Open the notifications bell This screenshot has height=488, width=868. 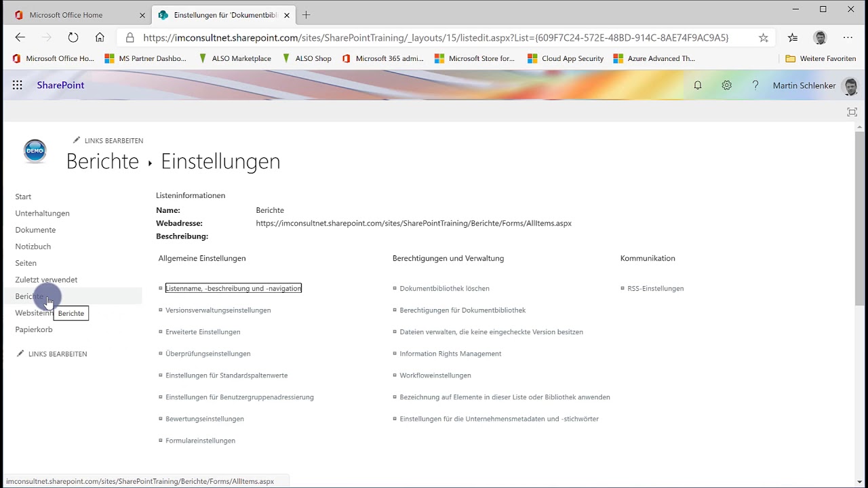click(x=697, y=85)
